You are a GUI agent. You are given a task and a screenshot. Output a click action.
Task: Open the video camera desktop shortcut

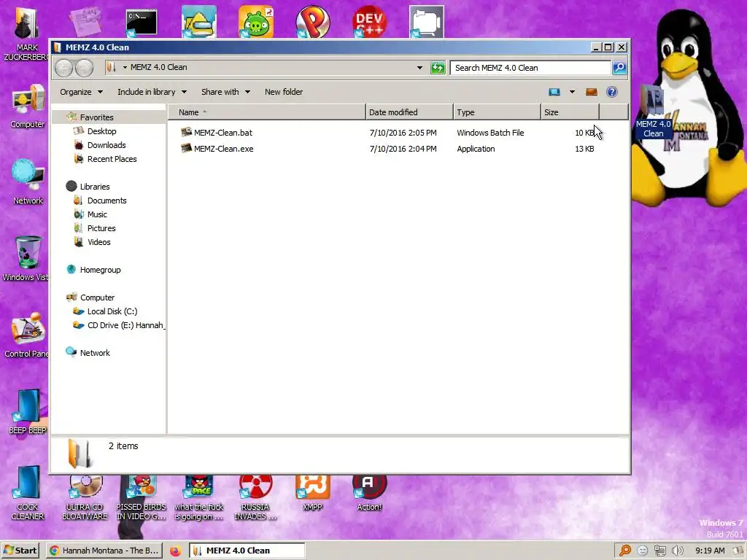coord(426,22)
